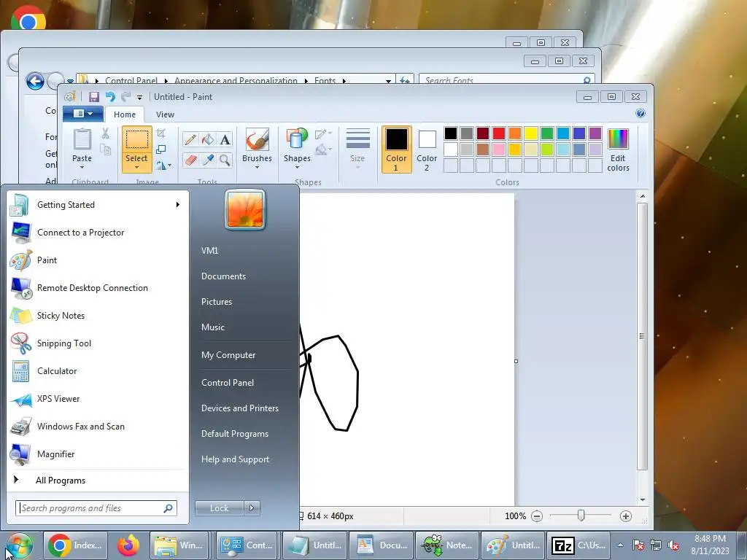Screen dimensions: 747x560
Task: Click the Brushes tool icon
Action: (x=258, y=140)
